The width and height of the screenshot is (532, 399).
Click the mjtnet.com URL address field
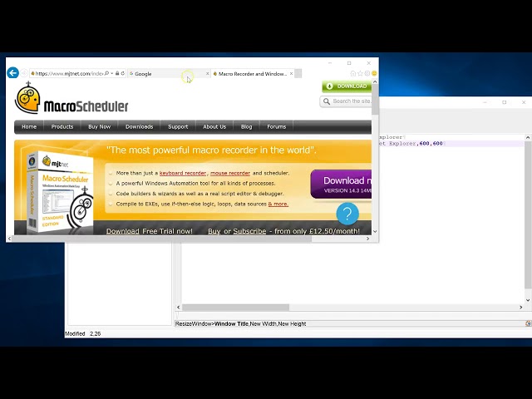click(x=69, y=73)
